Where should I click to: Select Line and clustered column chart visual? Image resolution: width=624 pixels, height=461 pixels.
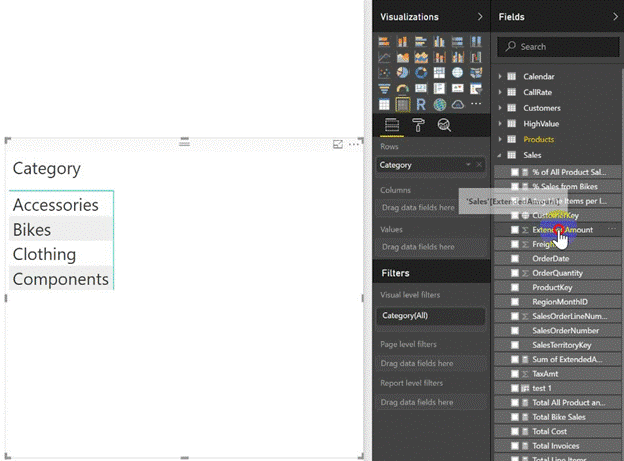point(457,57)
